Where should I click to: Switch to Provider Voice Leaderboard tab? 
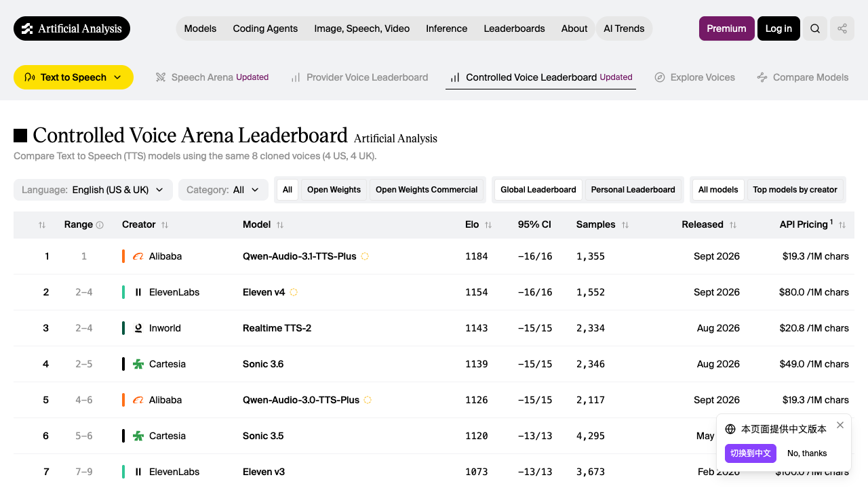(x=359, y=77)
